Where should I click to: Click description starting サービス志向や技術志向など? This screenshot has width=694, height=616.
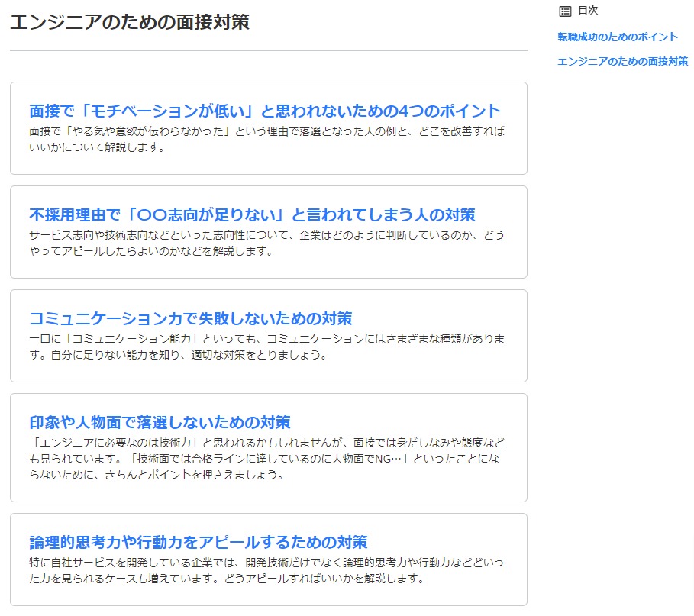[267, 243]
